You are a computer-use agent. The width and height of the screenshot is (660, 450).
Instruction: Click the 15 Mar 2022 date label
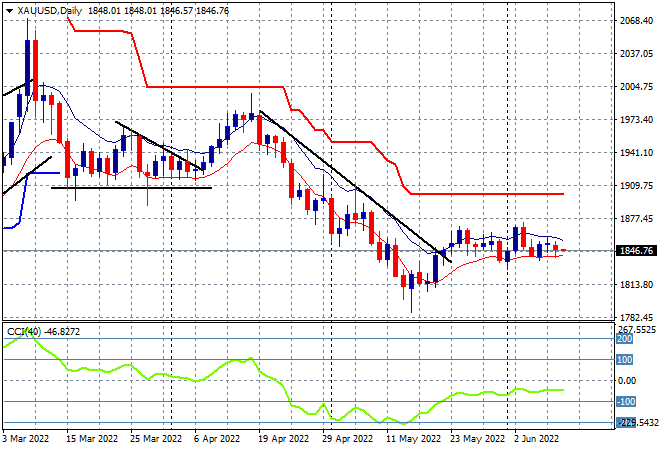[92, 439]
